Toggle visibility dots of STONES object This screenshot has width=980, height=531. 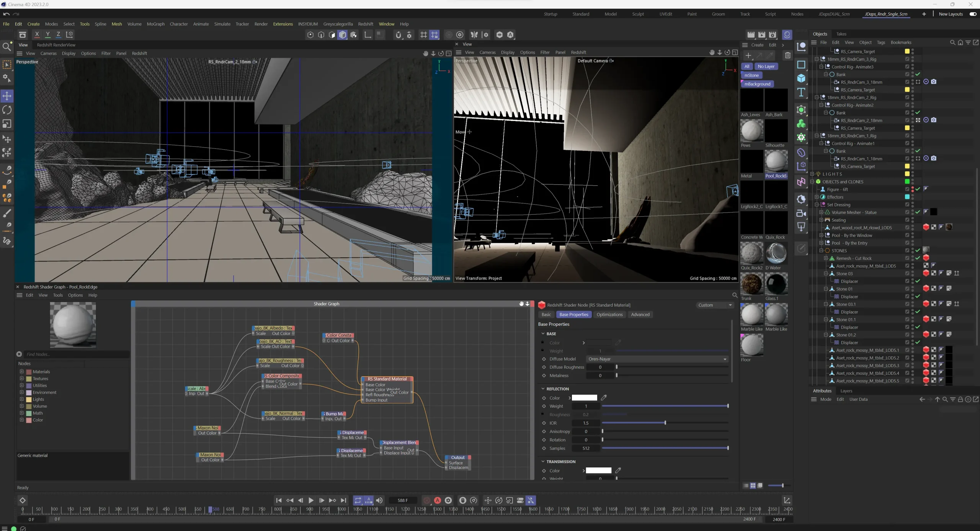(913, 251)
